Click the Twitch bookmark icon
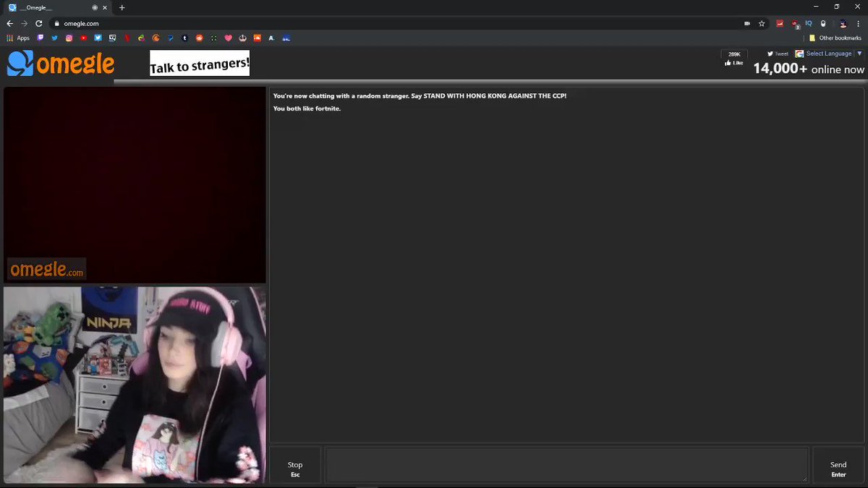 click(x=40, y=38)
